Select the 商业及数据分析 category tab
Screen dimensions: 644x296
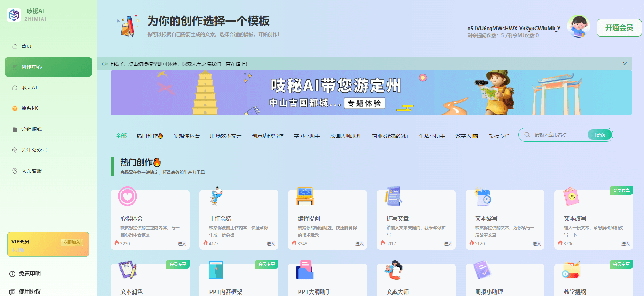click(x=390, y=136)
